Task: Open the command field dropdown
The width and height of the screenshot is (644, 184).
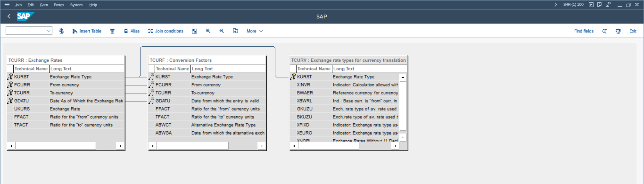Action: (x=49, y=31)
